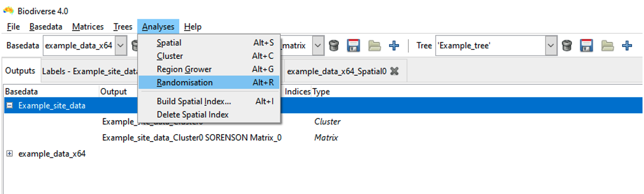Select the highlighted Example_site_data row
This screenshot has width=644, height=194.
pyautogui.click(x=322, y=105)
